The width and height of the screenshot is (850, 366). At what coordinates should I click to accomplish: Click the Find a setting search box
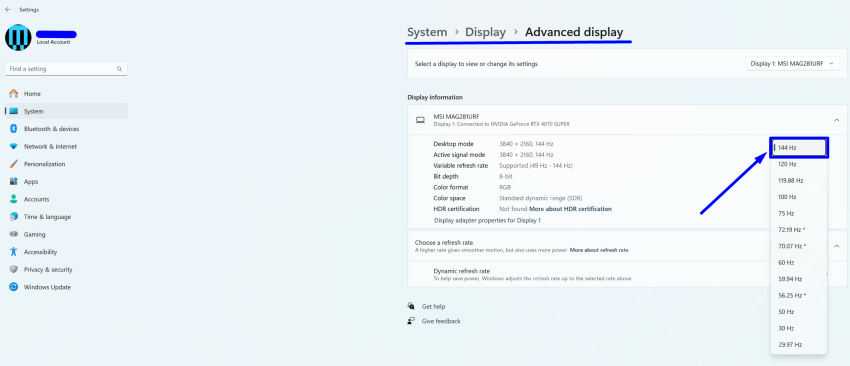(x=66, y=69)
